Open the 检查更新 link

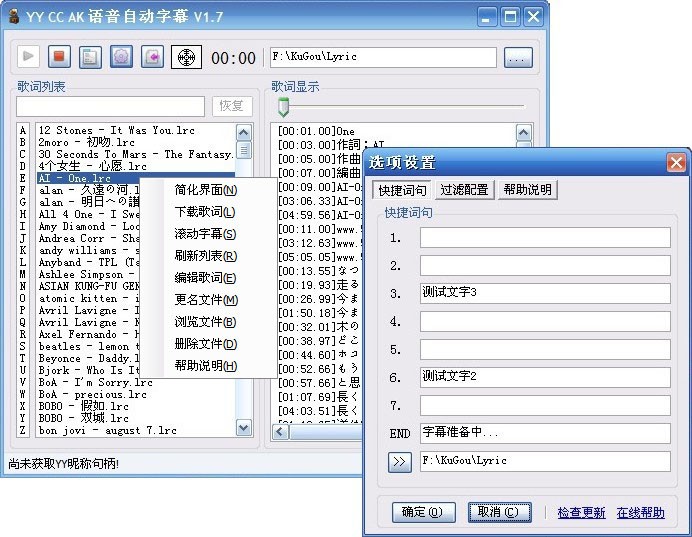581,513
